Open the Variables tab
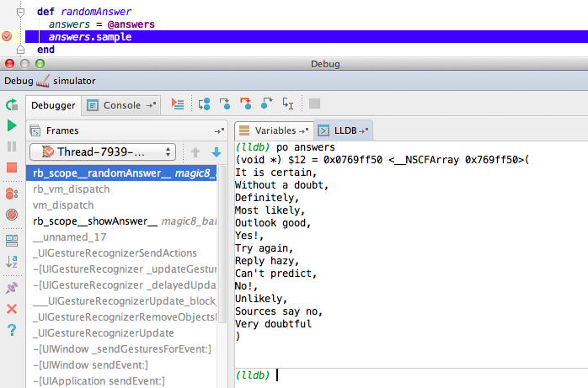The image size is (588, 388). [x=275, y=130]
